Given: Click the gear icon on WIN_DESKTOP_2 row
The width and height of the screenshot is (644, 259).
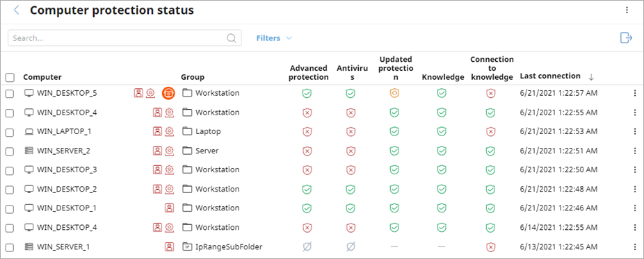Looking at the screenshot, I should 169,189.
